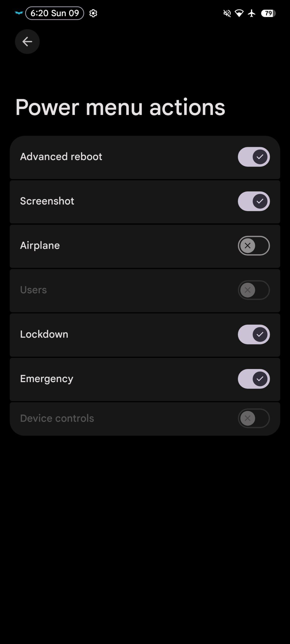290x644 pixels.
Task: Tap the Emergency row text
Action: tap(47, 379)
